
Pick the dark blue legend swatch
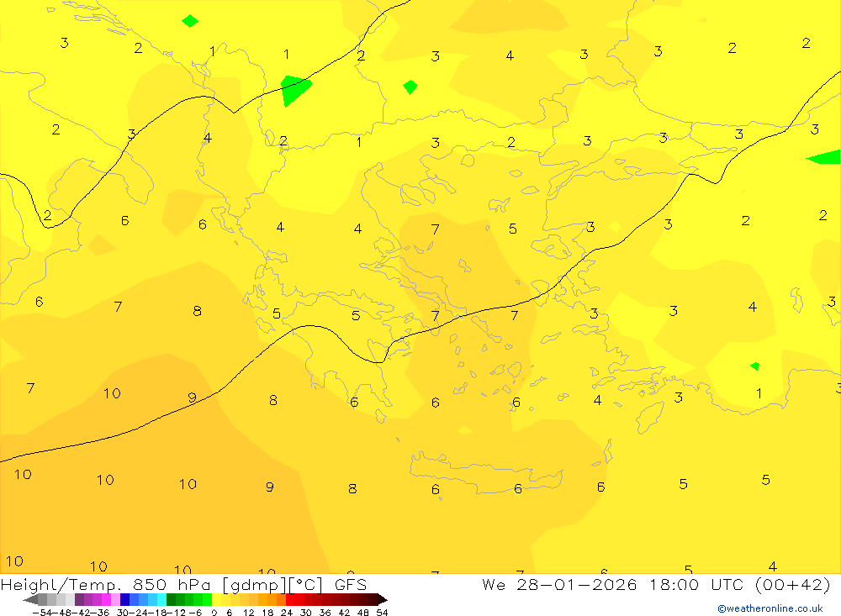[x=125, y=599]
